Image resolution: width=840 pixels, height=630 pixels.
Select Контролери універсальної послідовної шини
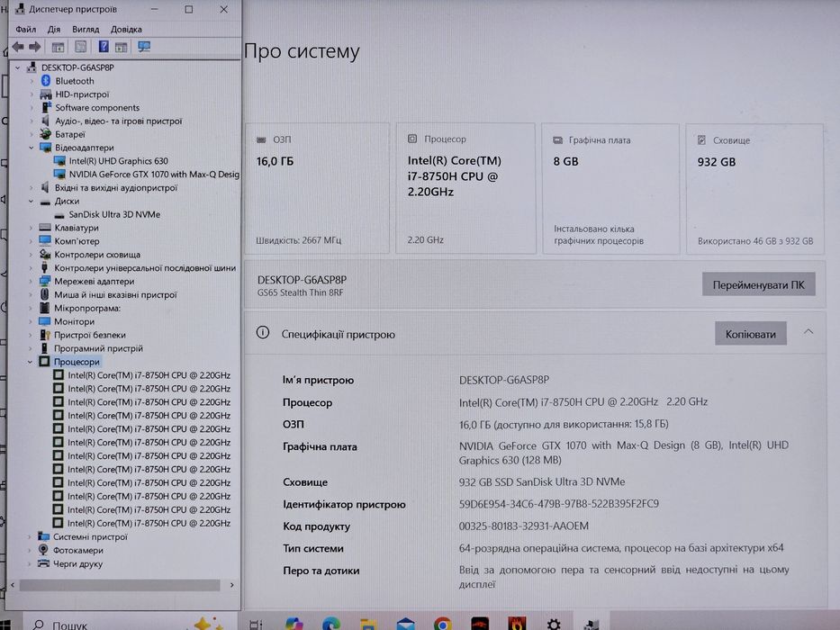point(145,268)
